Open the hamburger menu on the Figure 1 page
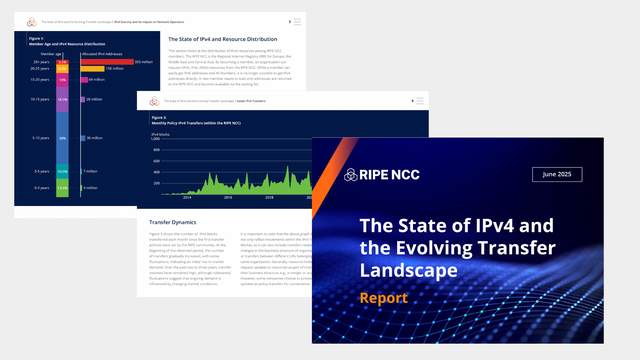Screen dimensions: 640x360 pos(297,22)
